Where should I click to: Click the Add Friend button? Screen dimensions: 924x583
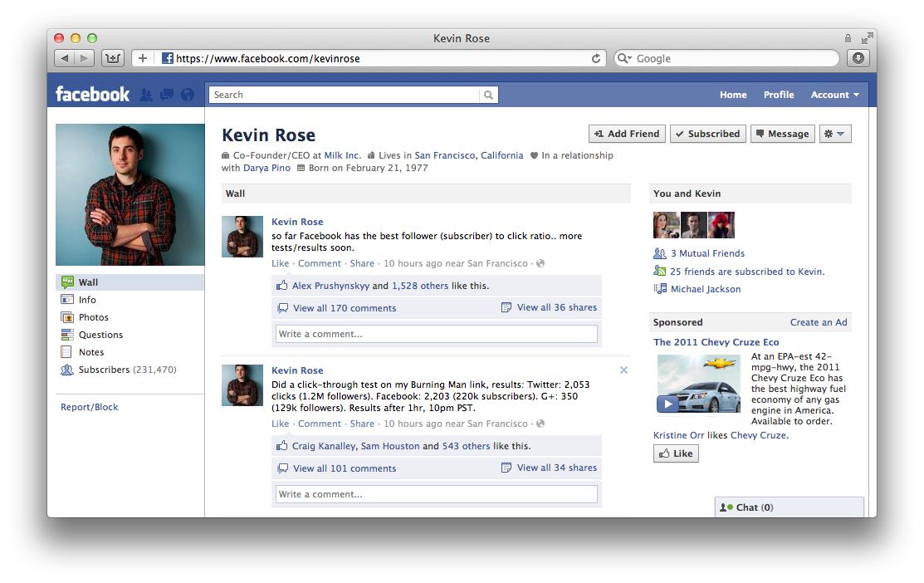pyautogui.click(x=627, y=134)
